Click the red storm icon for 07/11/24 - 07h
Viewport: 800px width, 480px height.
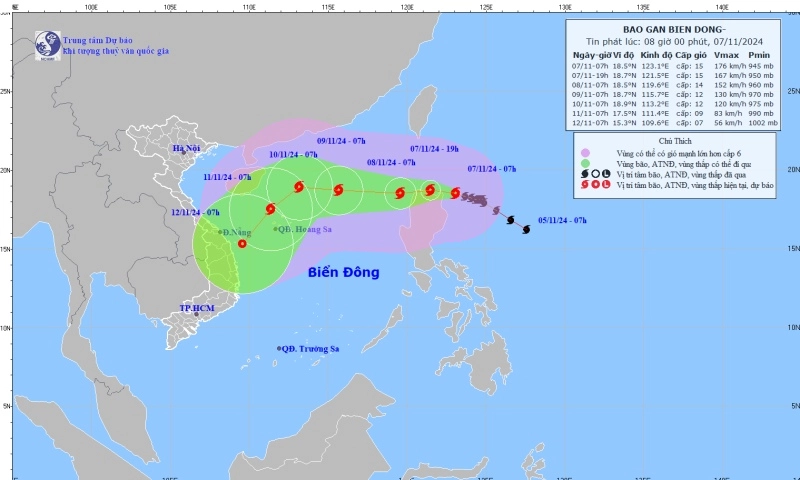coord(456,193)
